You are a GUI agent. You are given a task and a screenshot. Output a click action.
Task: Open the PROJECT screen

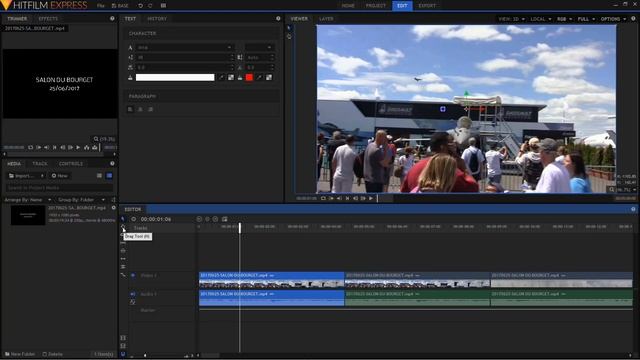click(376, 6)
